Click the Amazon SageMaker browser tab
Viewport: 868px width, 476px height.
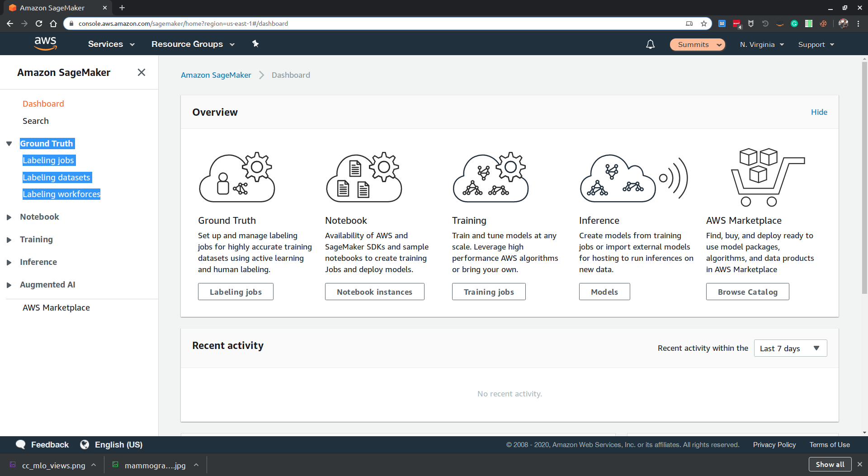pos(58,8)
